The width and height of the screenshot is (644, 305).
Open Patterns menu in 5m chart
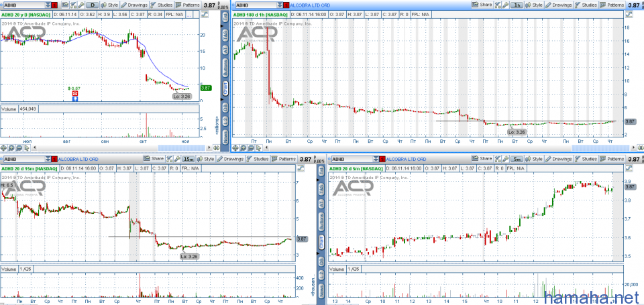pos(612,158)
